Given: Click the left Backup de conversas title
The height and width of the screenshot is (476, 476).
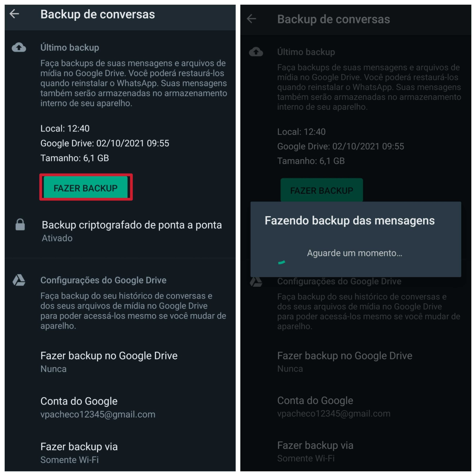Looking at the screenshot, I should pos(98,14).
